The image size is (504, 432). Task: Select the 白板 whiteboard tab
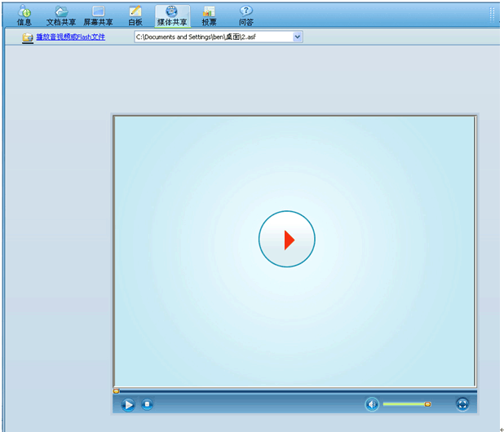coord(135,15)
